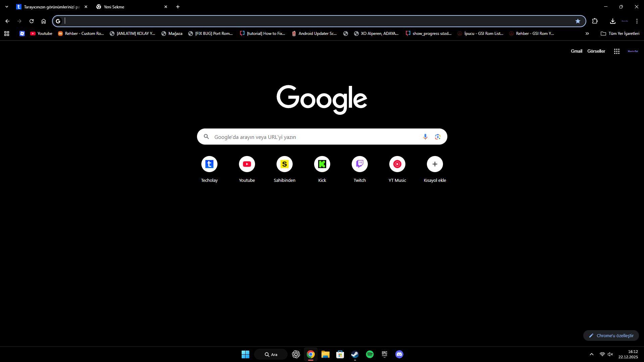The width and height of the screenshot is (644, 362).
Task: Open Gmail link
Action: pyautogui.click(x=577, y=51)
